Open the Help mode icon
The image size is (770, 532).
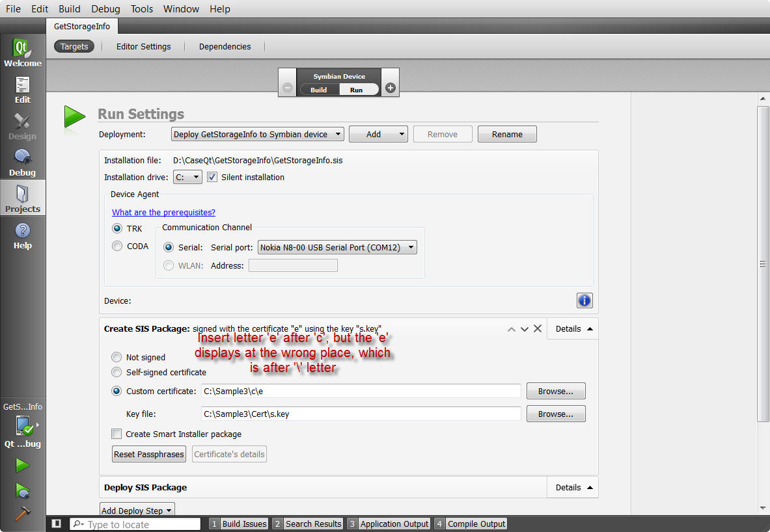click(23, 235)
